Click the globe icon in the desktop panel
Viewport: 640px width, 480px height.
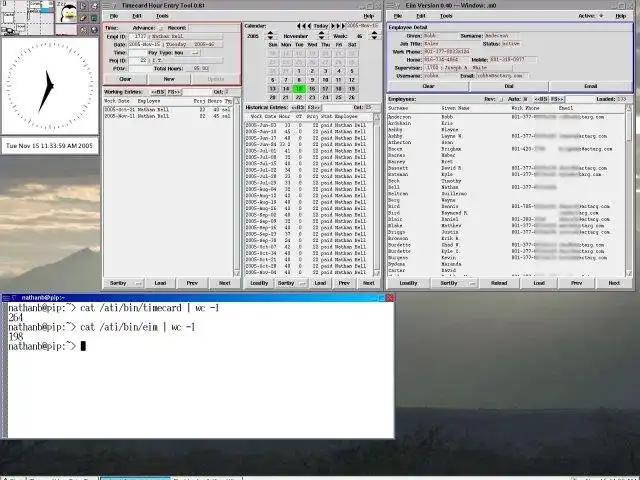(94, 30)
